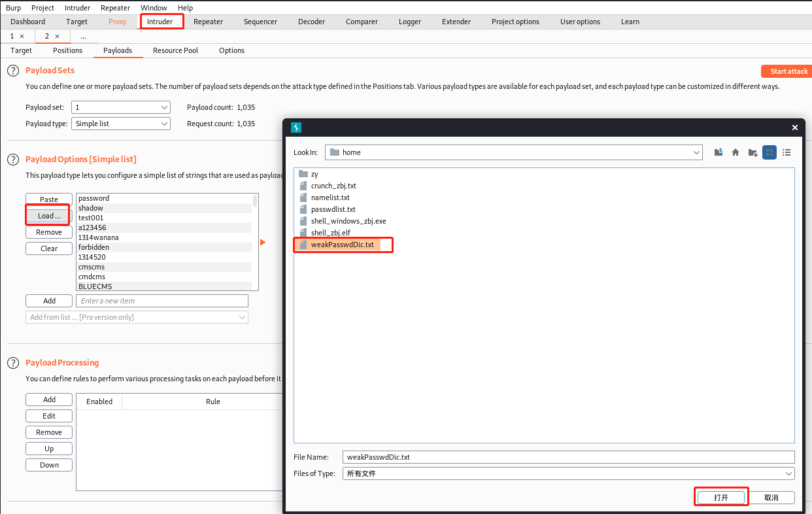The width and height of the screenshot is (812, 514).
Task: Click the 打开 (Open) button
Action: pos(721,498)
